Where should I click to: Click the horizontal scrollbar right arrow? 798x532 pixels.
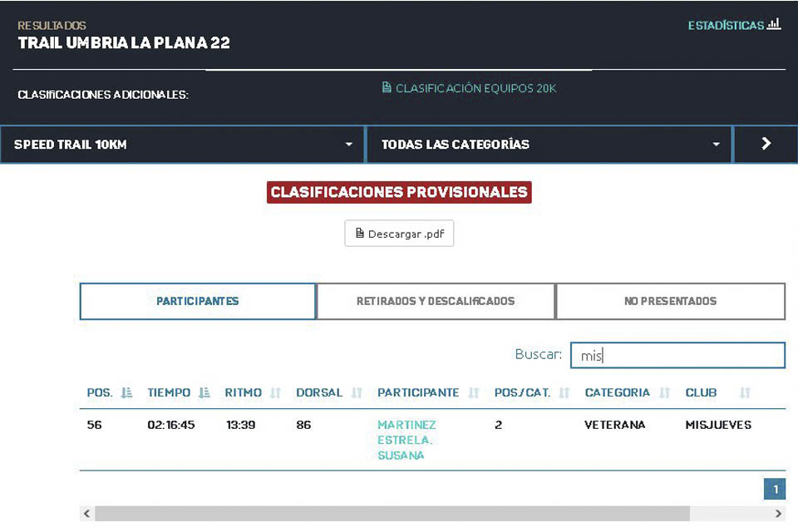[779, 514]
